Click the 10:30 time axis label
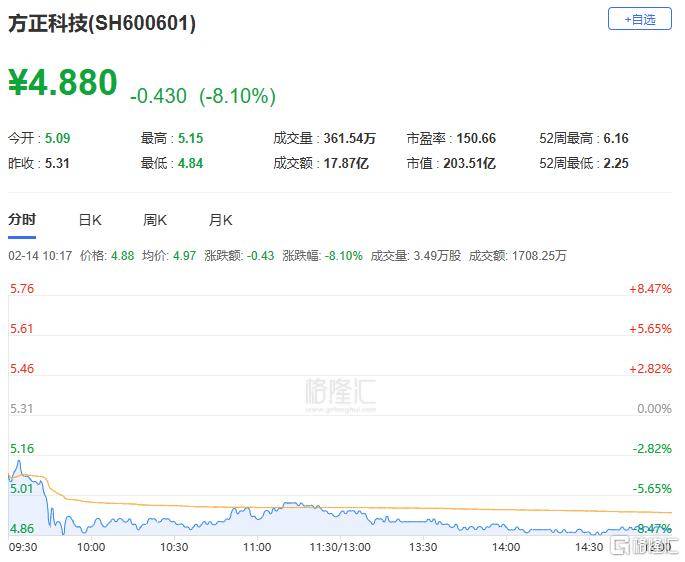This screenshot has height=562, width=685. click(174, 547)
